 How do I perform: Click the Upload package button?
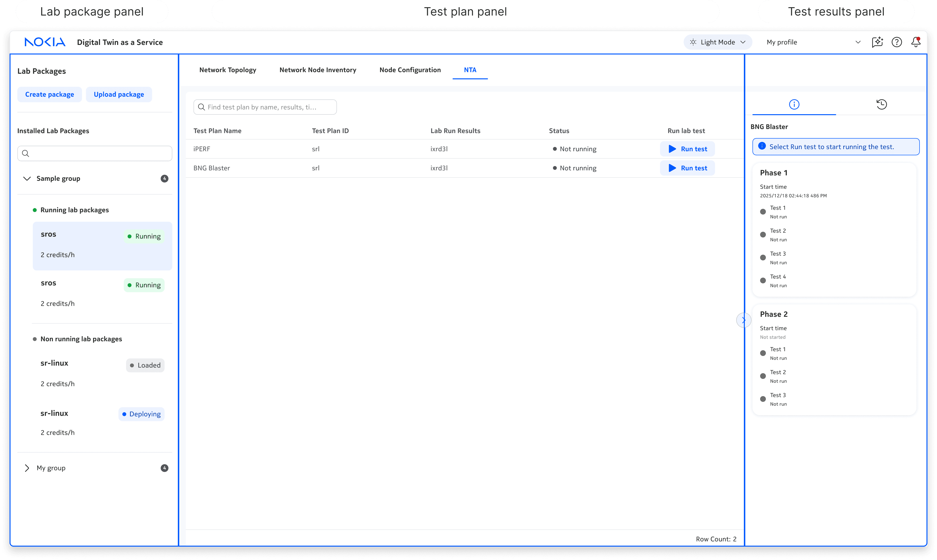[119, 94]
